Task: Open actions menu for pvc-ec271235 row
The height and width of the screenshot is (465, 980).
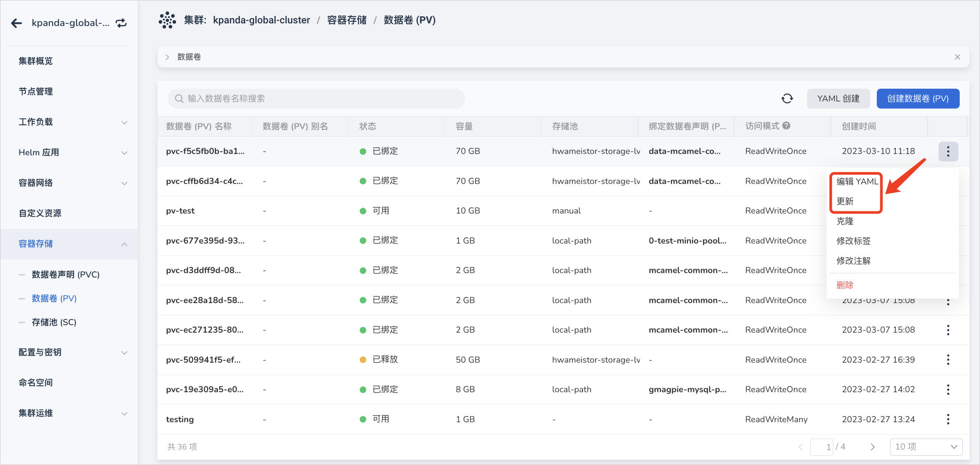Action: (948, 330)
